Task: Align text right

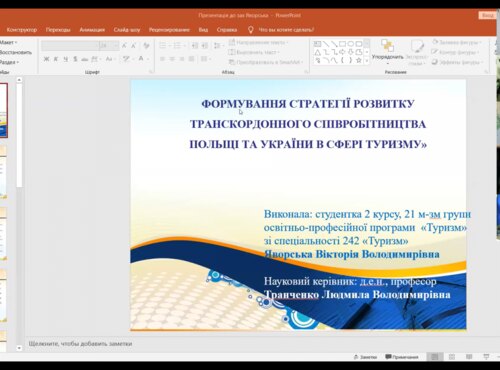Action: [x=182, y=59]
